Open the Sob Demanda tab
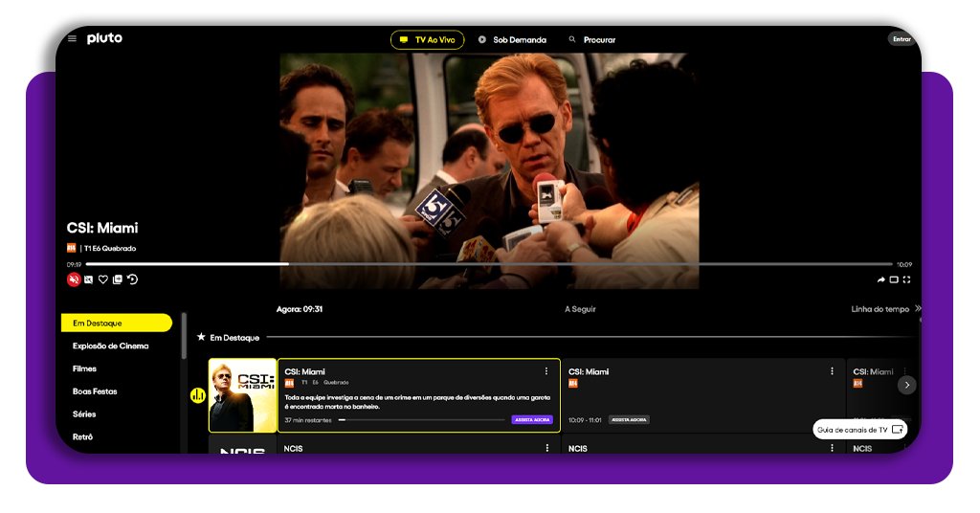Viewport: 980px width, 513px height. (513, 40)
